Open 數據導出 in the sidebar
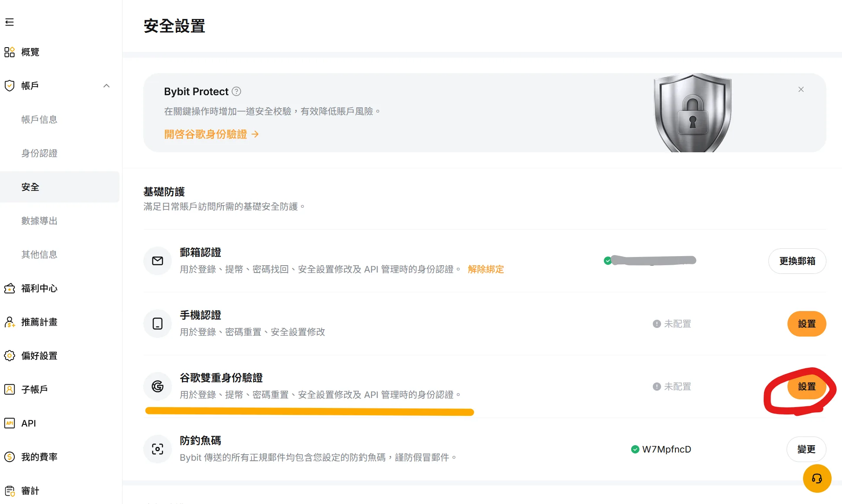 pyautogui.click(x=39, y=221)
